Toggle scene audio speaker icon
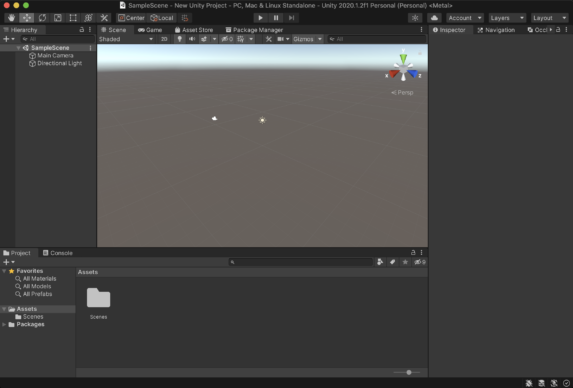The width and height of the screenshot is (573, 388). pos(191,39)
